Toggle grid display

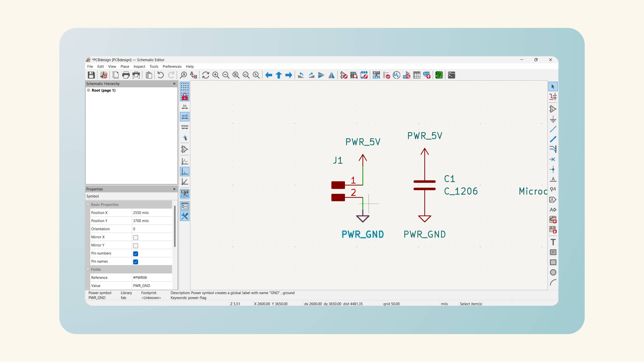(x=185, y=86)
